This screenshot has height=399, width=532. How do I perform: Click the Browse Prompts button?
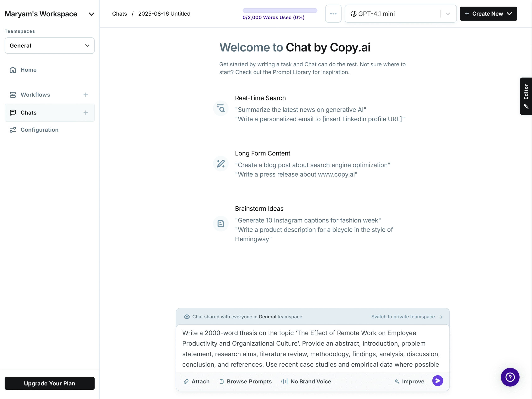click(x=246, y=382)
